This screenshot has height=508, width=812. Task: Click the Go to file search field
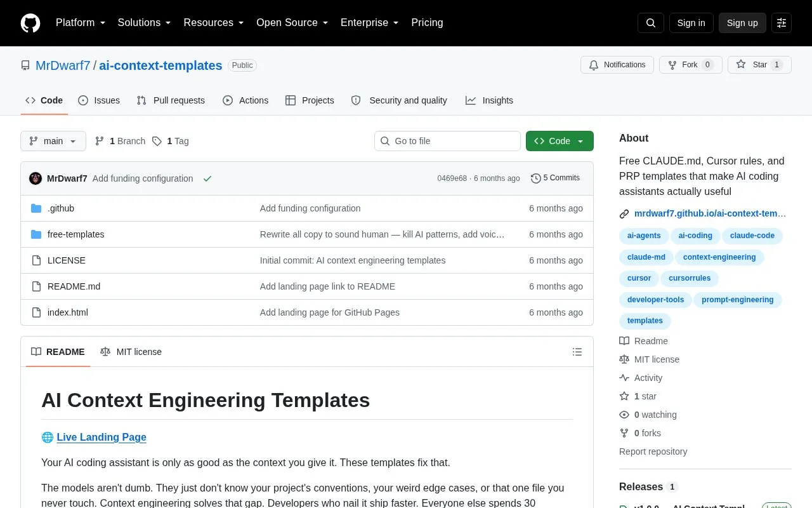[x=447, y=141]
